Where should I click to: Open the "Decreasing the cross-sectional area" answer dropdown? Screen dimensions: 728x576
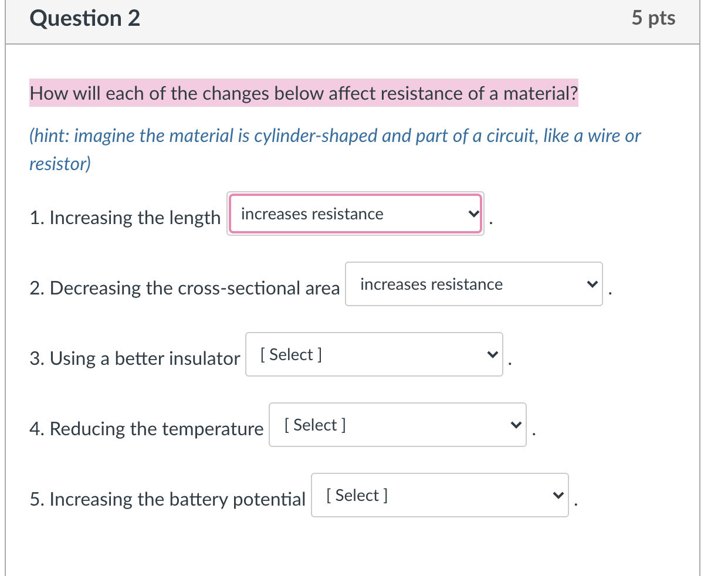point(473,284)
